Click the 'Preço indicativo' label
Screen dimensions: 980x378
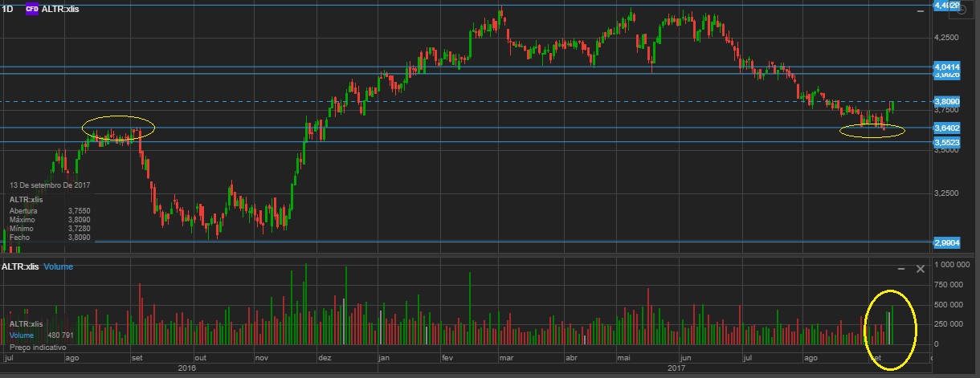coord(36,347)
